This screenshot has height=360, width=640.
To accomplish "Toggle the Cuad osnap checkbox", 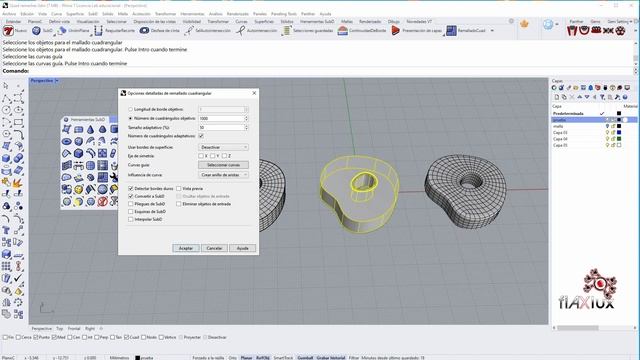I will coord(127,337).
